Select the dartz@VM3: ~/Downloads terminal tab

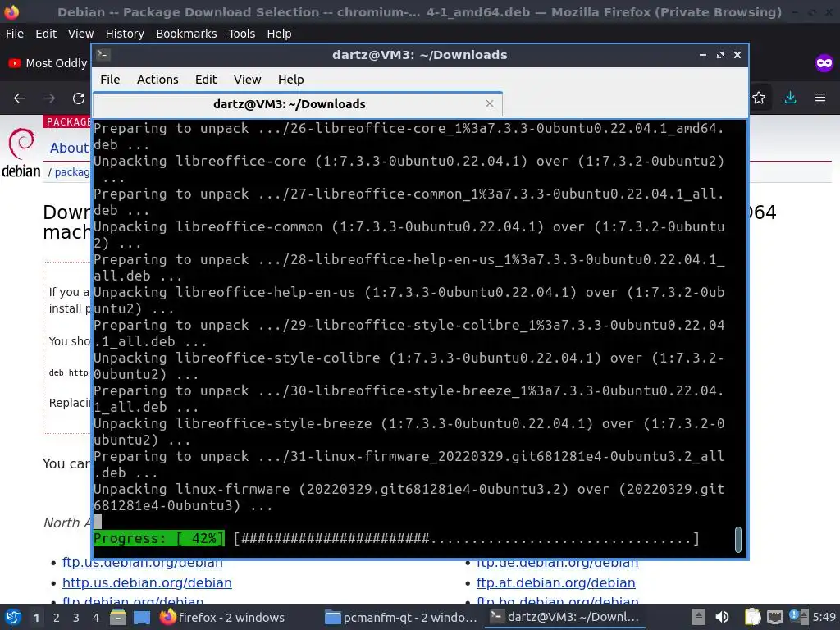[x=297, y=104]
